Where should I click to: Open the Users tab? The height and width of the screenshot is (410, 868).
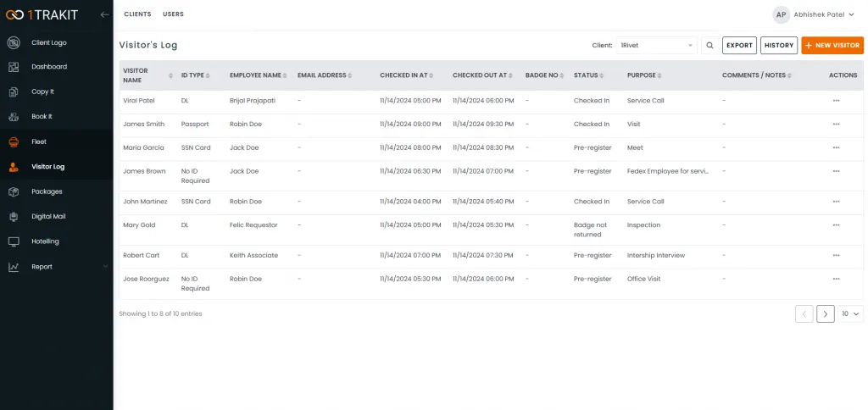pyautogui.click(x=173, y=14)
